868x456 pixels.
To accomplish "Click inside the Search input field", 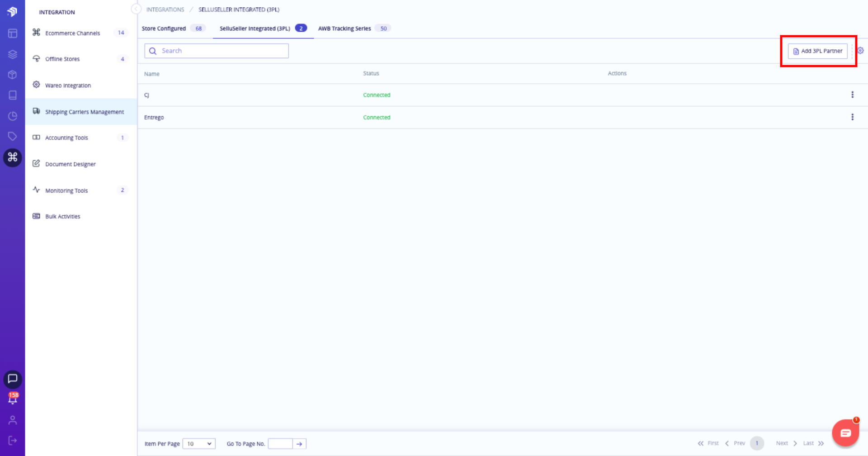I will click(x=216, y=51).
